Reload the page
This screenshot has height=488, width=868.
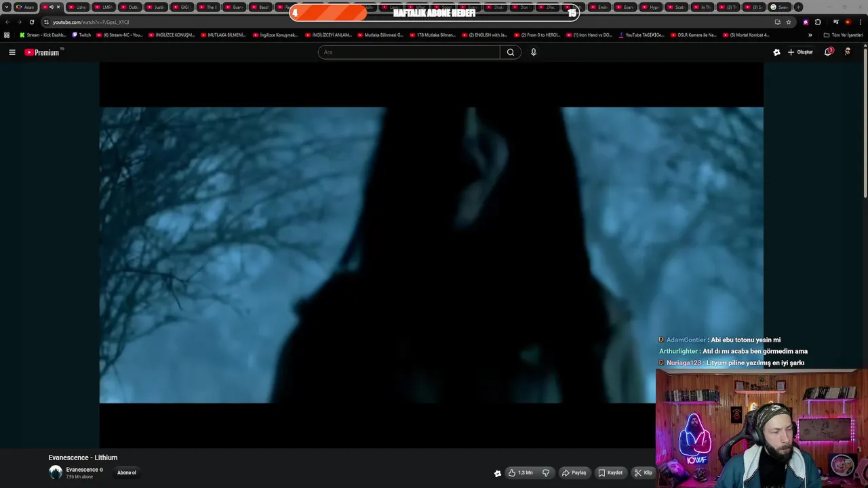31,22
